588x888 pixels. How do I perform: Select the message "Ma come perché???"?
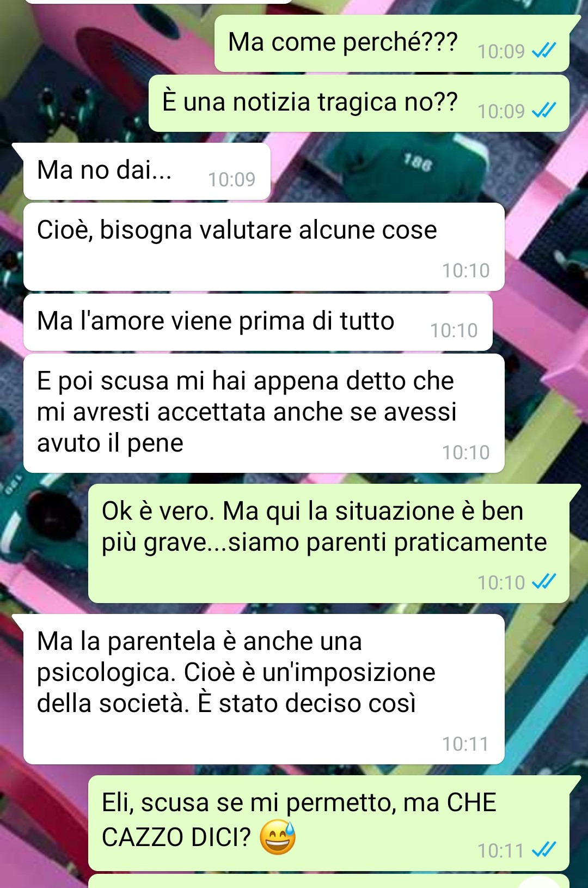392,44
